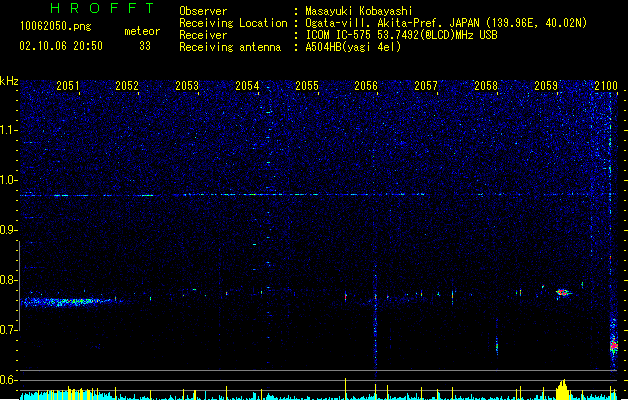Click the tall yellow intensity peak near 2059

[x=562, y=390]
